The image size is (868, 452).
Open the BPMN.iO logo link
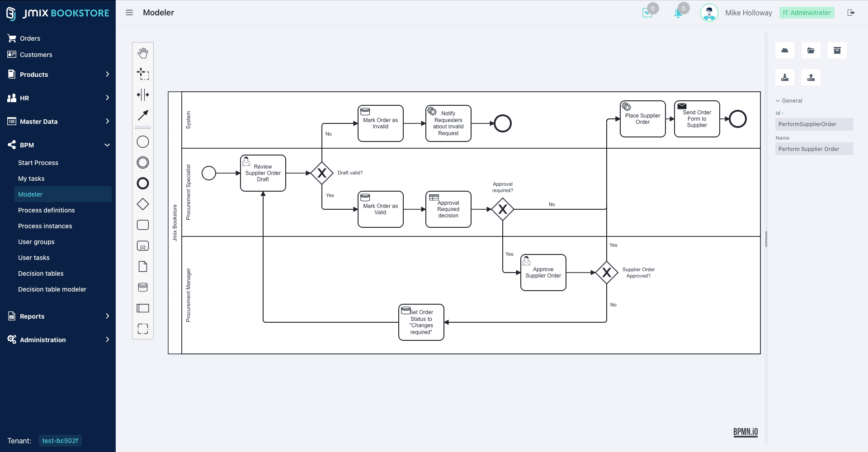[745, 432]
